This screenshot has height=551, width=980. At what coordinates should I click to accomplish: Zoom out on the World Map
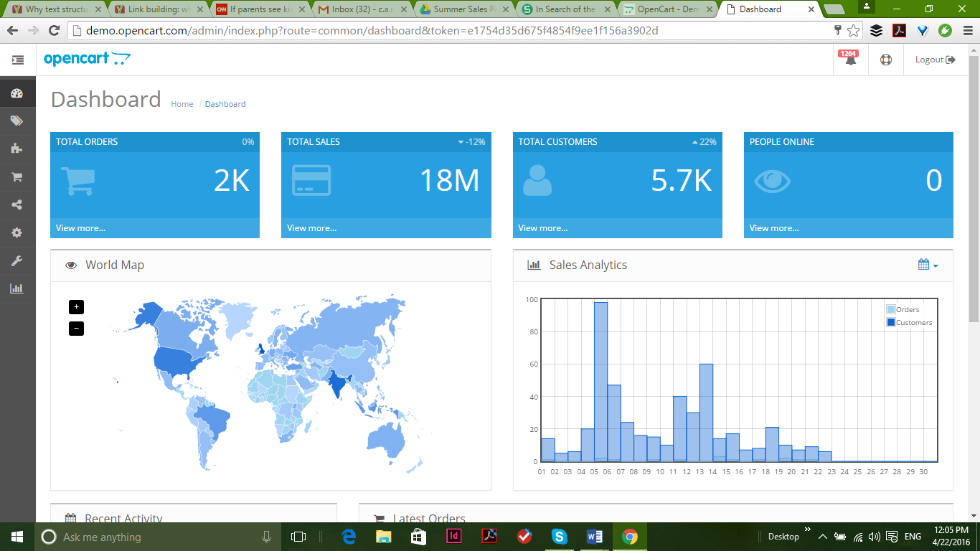tap(77, 329)
